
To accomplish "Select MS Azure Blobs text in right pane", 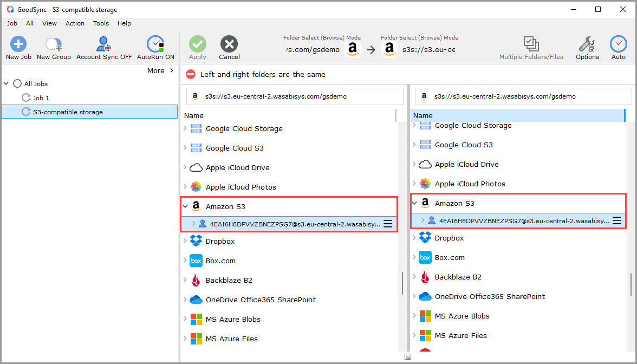I will pos(463,316).
